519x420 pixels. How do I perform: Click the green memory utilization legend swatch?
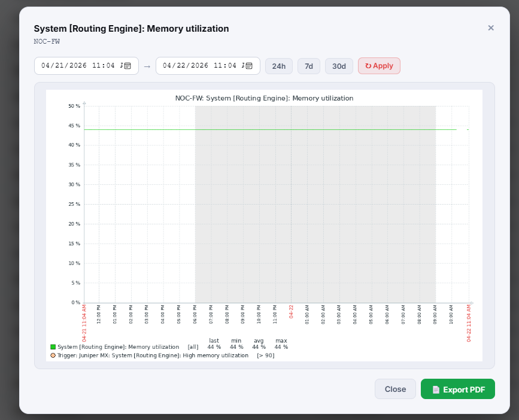pos(53,347)
